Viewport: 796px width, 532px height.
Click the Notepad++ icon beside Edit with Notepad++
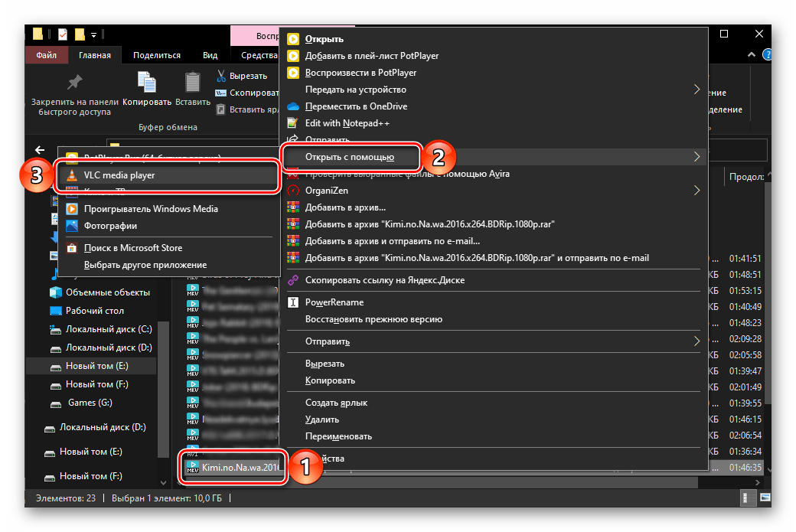tap(293, 122)
